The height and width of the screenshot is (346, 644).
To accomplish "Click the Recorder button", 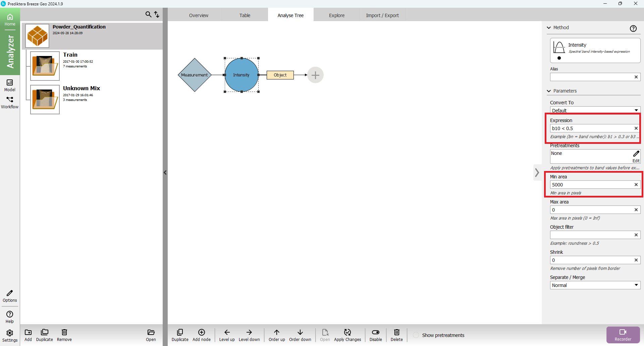I will click(623, 335).
